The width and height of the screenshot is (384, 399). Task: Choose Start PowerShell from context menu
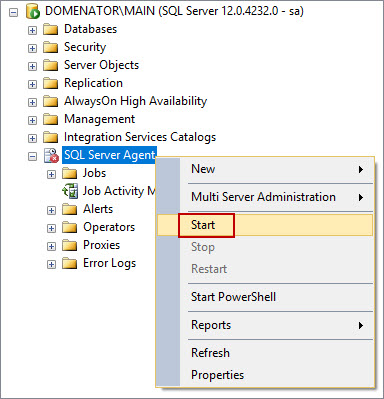(x=265, y=297)
